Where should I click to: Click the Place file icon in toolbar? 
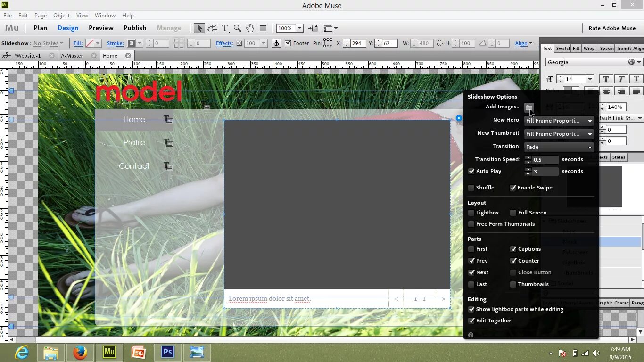312,28
